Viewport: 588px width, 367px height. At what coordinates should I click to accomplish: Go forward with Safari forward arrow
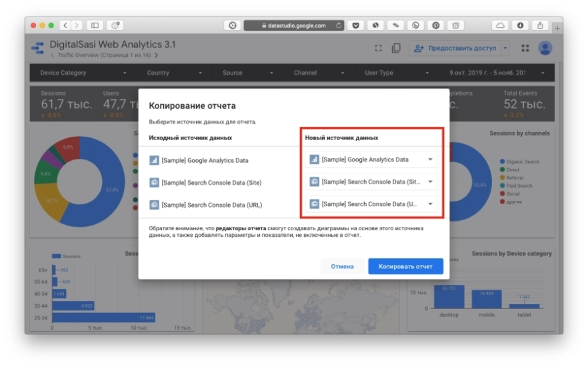(77, 25)
